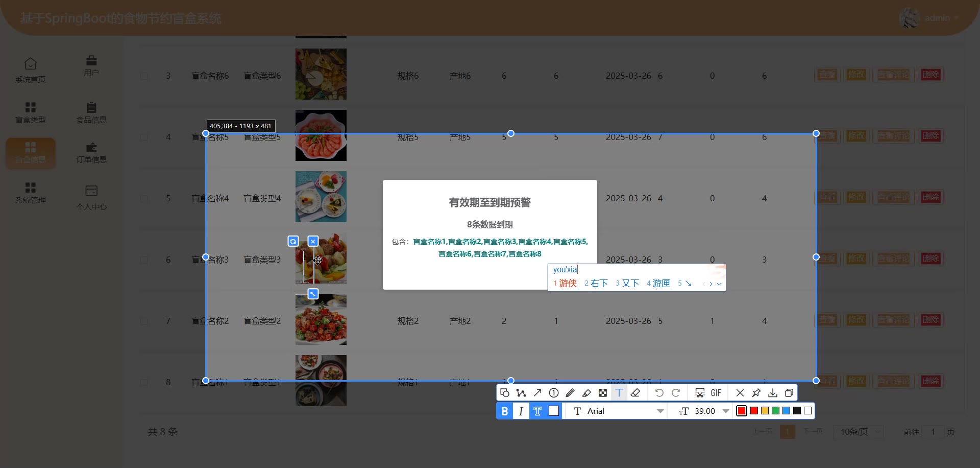Click 删除 for row 盲盒名称3
980x468 pixels.
coord(930,259)
